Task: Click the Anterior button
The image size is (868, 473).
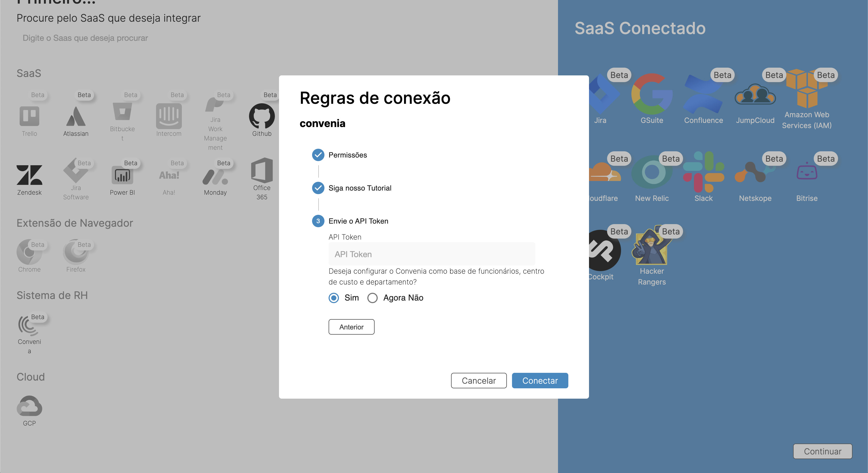Action: pyautogui.click(x=351, y=327)
